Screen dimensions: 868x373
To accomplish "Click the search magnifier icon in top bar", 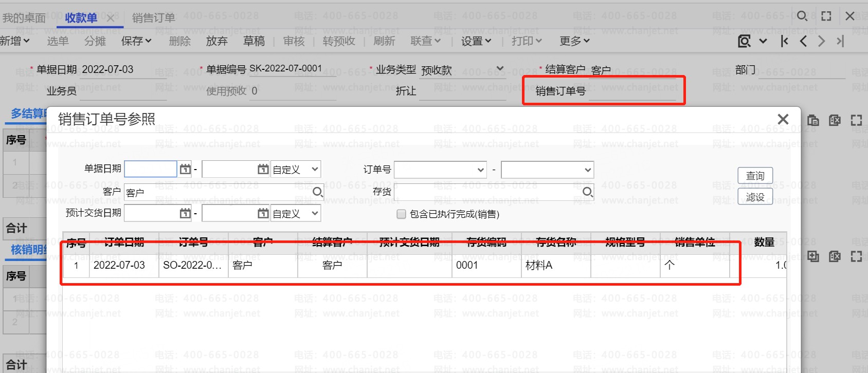I will click(802, 16).
